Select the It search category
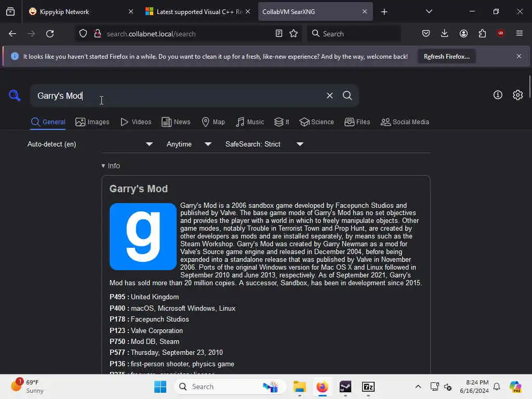Image resolution: width=532 pixels, height=399 pixels. tap(282, 122)
